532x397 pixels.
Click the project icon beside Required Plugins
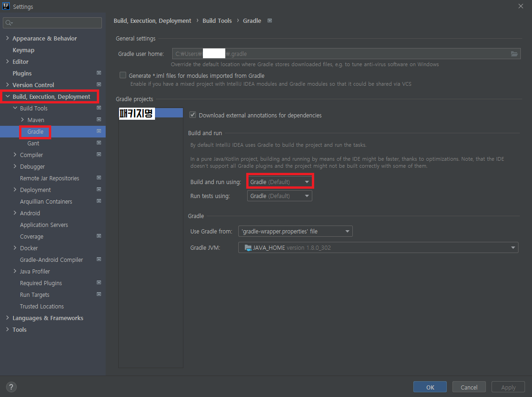[x=99, y=282]
